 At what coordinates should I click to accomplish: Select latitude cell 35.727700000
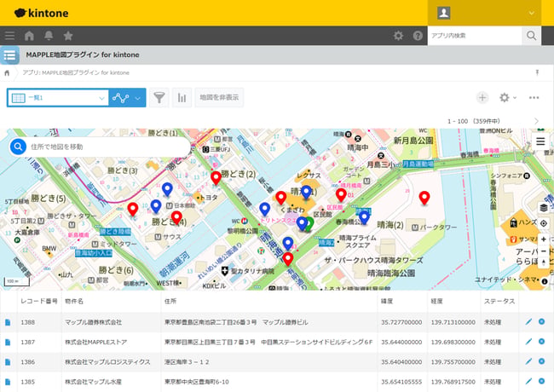point(401,322)
